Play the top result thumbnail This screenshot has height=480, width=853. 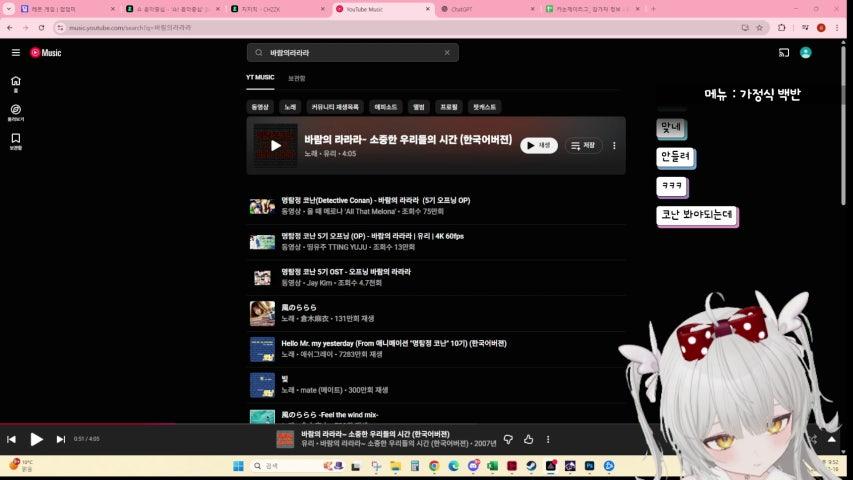tap(276, 145)
